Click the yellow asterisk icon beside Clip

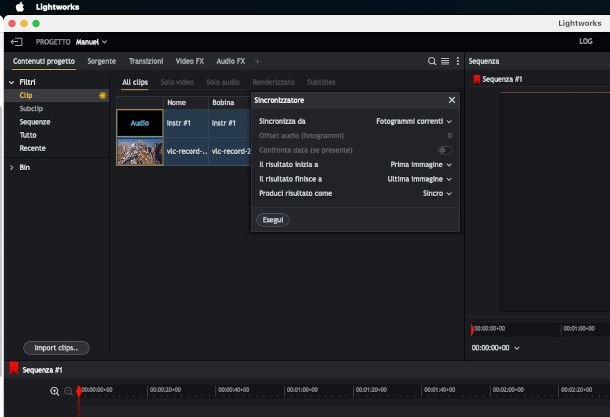coord(102,95)
